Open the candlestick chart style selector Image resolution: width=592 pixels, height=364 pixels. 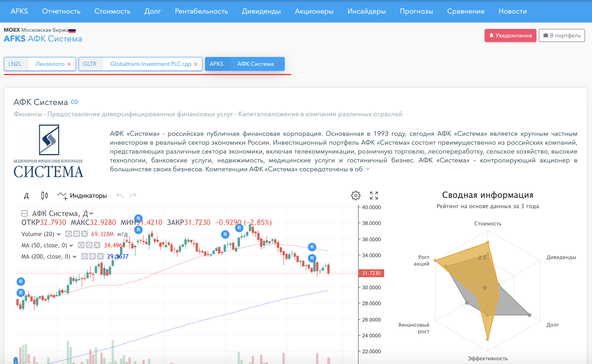click(45, 196)
